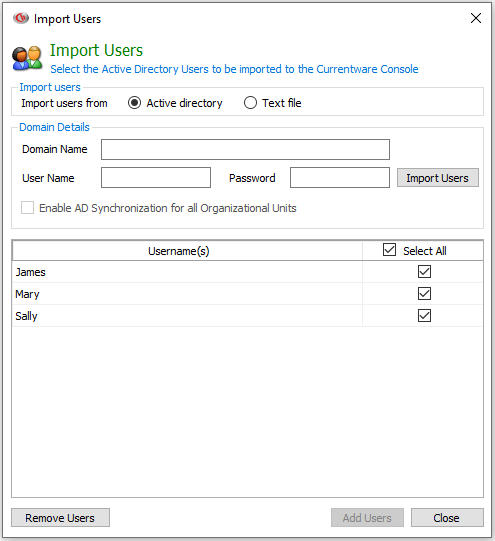Click the CurrentWare logo in title bar

21,18
